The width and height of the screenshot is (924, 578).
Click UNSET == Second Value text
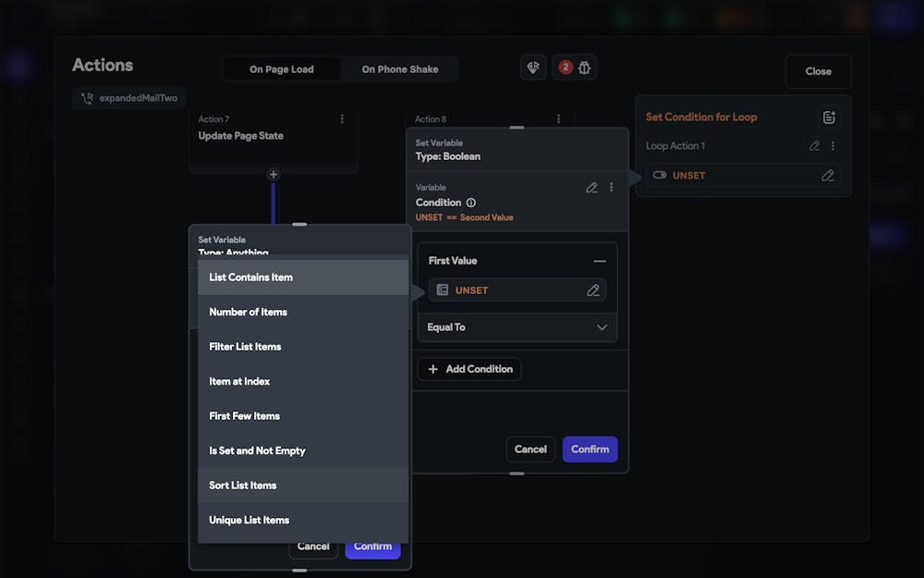click(465, 217)
